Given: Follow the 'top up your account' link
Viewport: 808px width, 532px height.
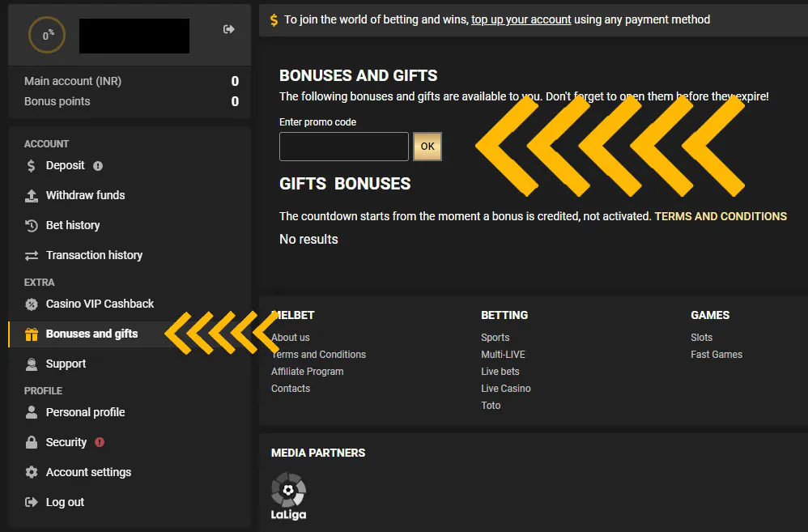Looking at the screenshot, I should pyautogui.click(x=521, y=19).
